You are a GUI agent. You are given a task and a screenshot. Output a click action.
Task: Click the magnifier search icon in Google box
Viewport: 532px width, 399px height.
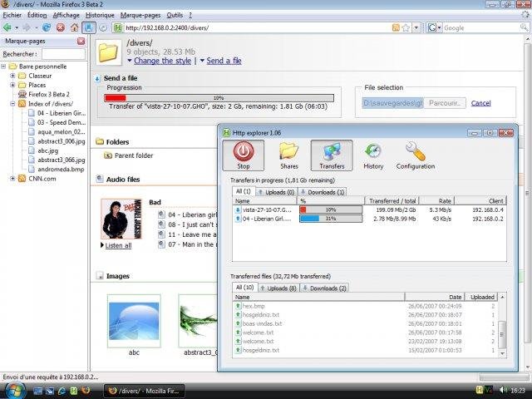[524, 27]
